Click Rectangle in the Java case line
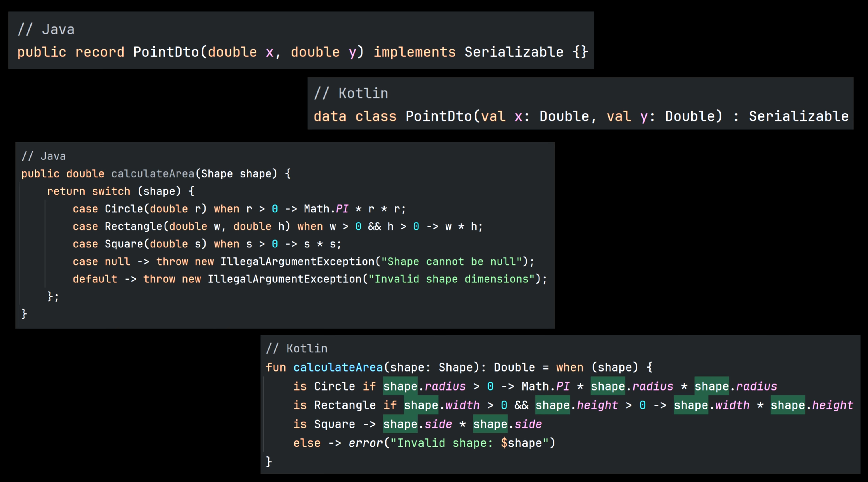868x482 pixels. coord(134,227)
